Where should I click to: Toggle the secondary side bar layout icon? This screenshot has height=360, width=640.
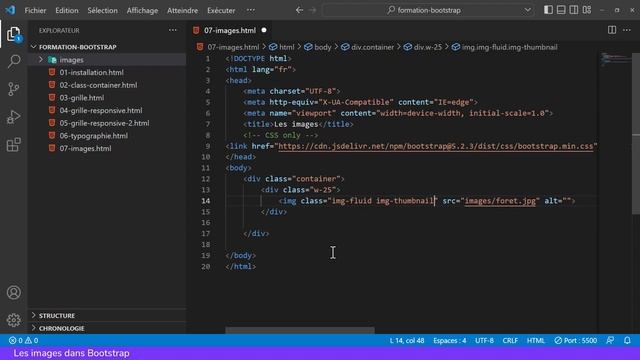574,10
